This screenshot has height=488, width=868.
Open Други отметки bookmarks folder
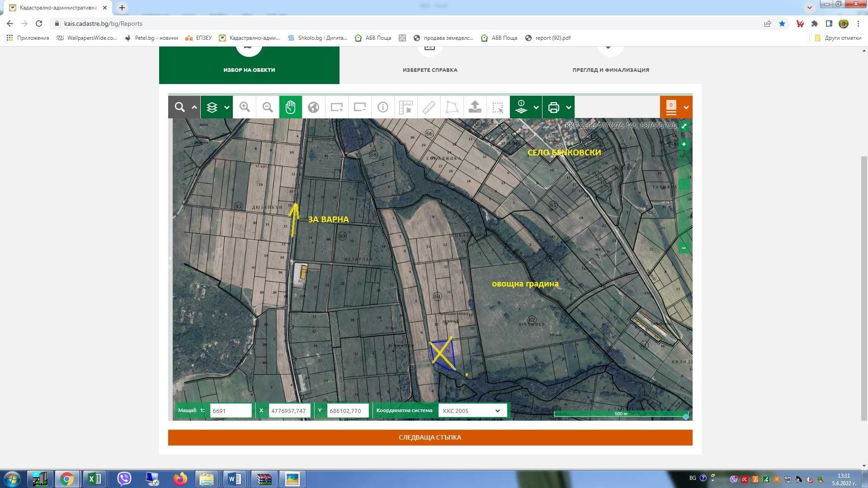[x=838, y=38]
